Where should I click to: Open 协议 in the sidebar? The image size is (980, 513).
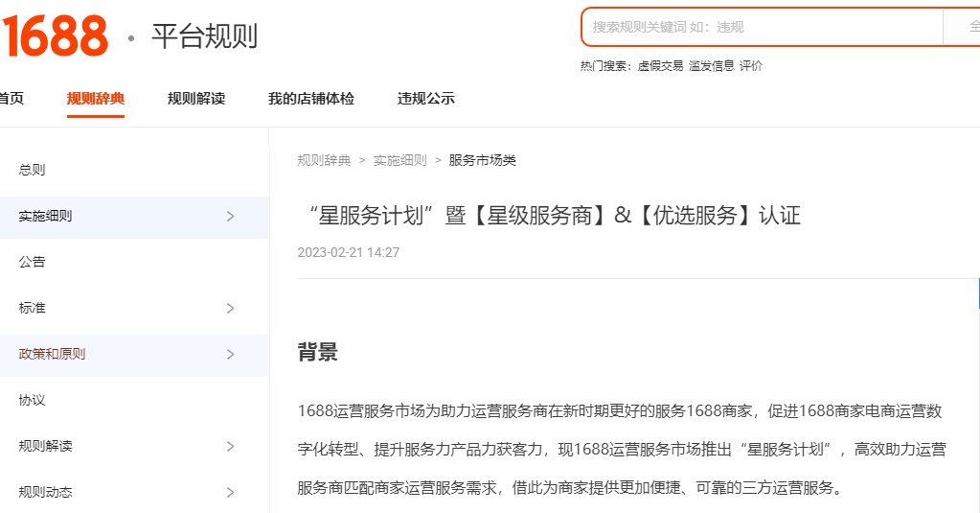[x=32, y=400]
